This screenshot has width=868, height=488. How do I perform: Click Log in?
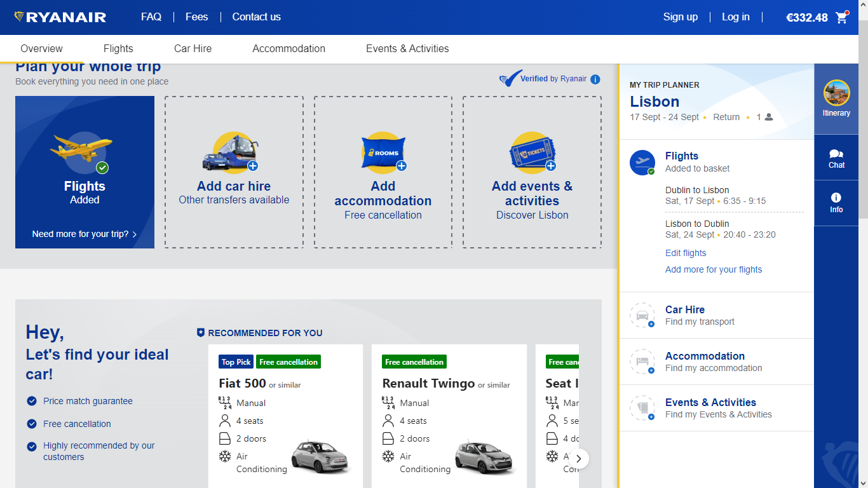tap(736, 17)
